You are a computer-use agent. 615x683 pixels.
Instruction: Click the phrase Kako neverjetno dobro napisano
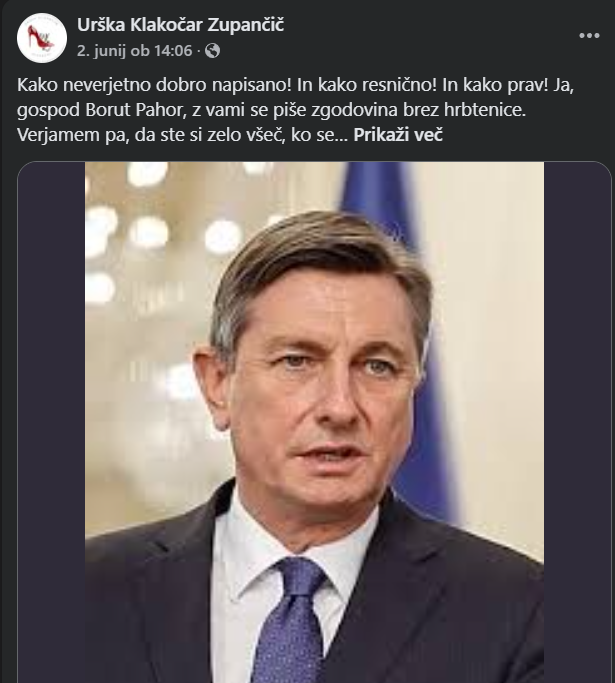coord(154,85)
